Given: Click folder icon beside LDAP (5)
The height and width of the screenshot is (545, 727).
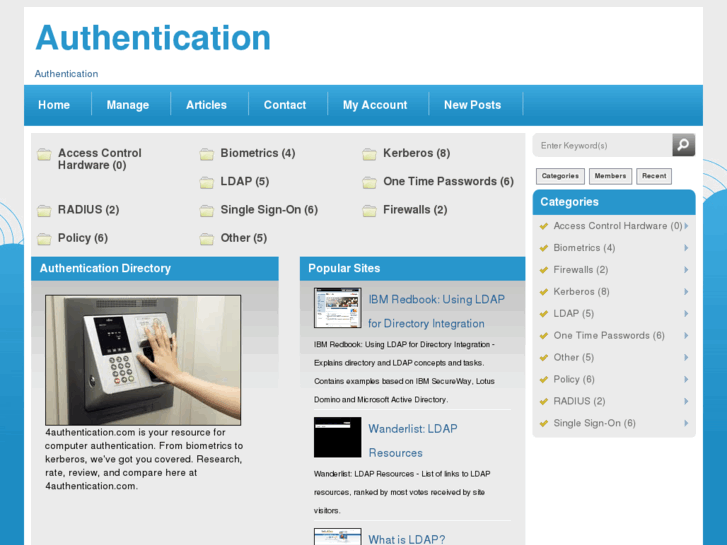Looking at the screenshot, I should (207, 182).
